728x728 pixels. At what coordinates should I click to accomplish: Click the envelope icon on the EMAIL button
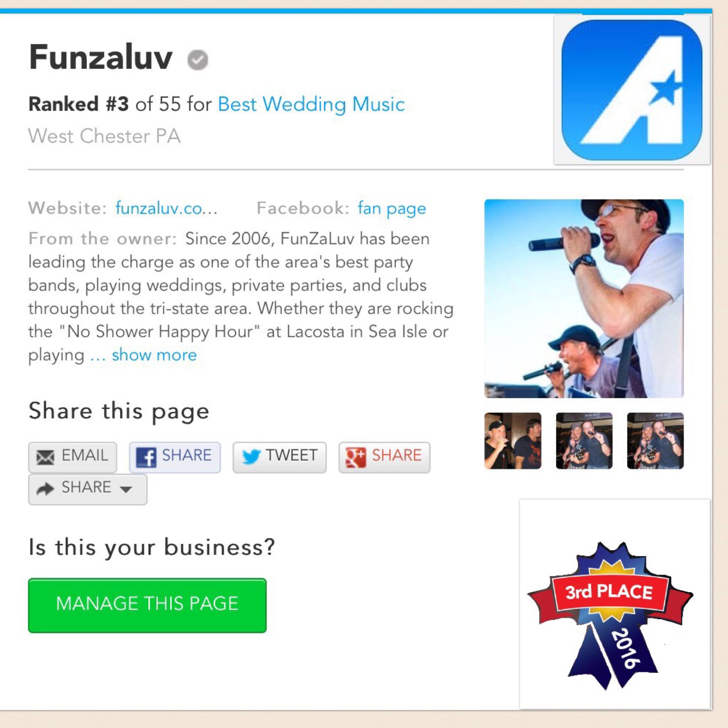coord(45,457)
